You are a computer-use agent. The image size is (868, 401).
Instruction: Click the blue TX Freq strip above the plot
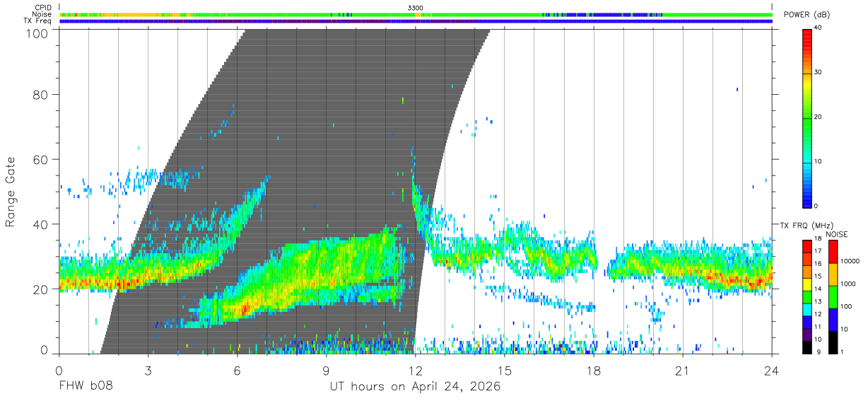click(416, 21)
